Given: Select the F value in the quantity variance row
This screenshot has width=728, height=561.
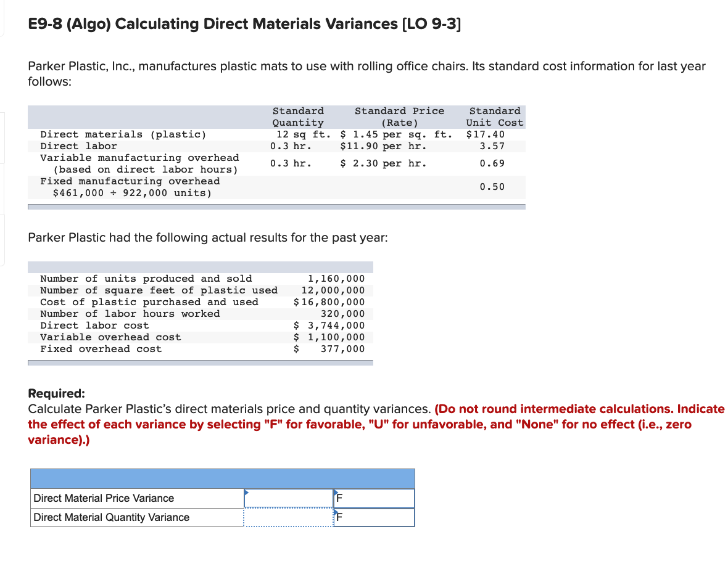Looking at the screenshot, I should [339, 517].
